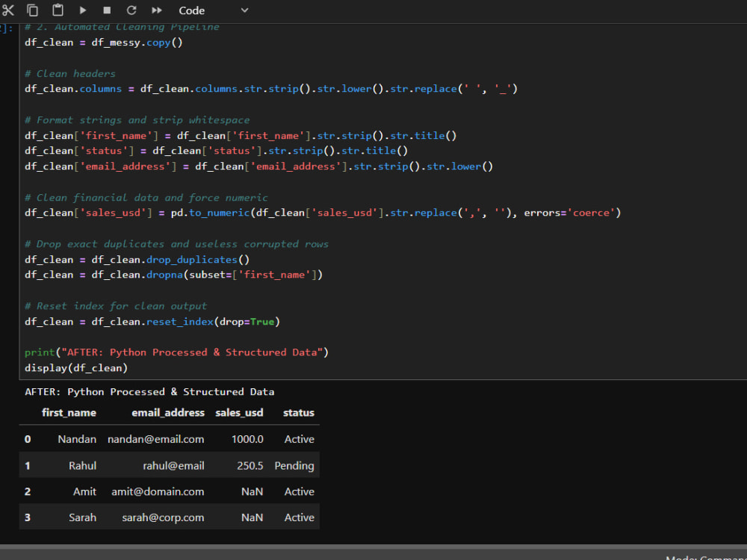Click the email_address column header
747x560 pixels.
(168, 412)
